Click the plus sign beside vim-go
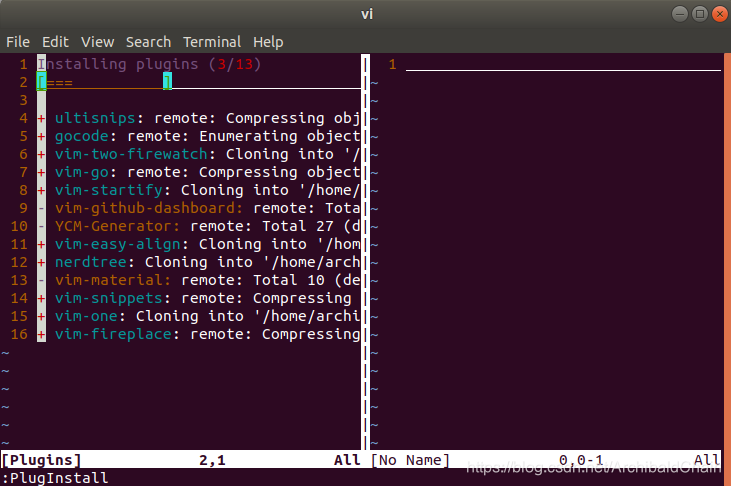The width and height of the screenshot is (731, 486). pyautogui.click(x=41, y=173)
